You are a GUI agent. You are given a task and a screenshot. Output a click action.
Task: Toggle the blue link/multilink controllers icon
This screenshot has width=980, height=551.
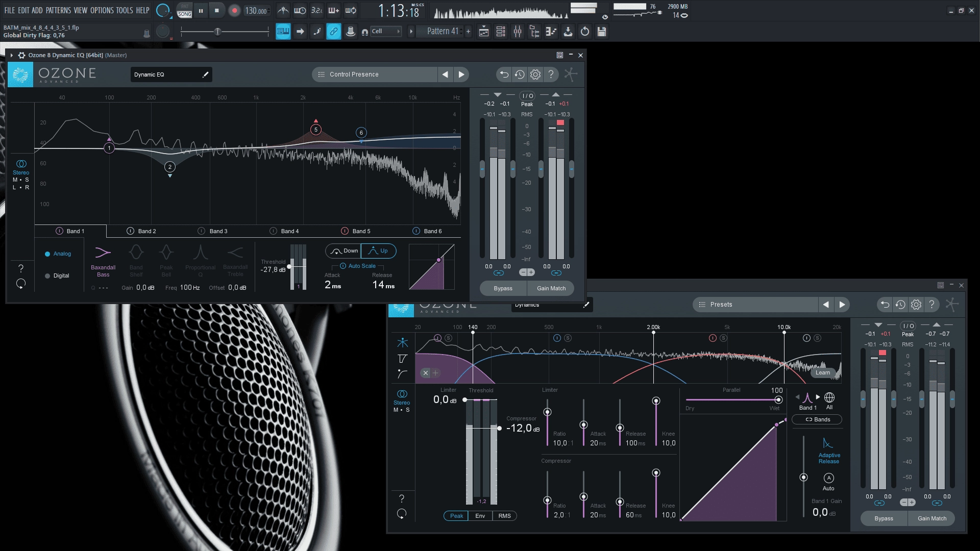coord(333,32)
